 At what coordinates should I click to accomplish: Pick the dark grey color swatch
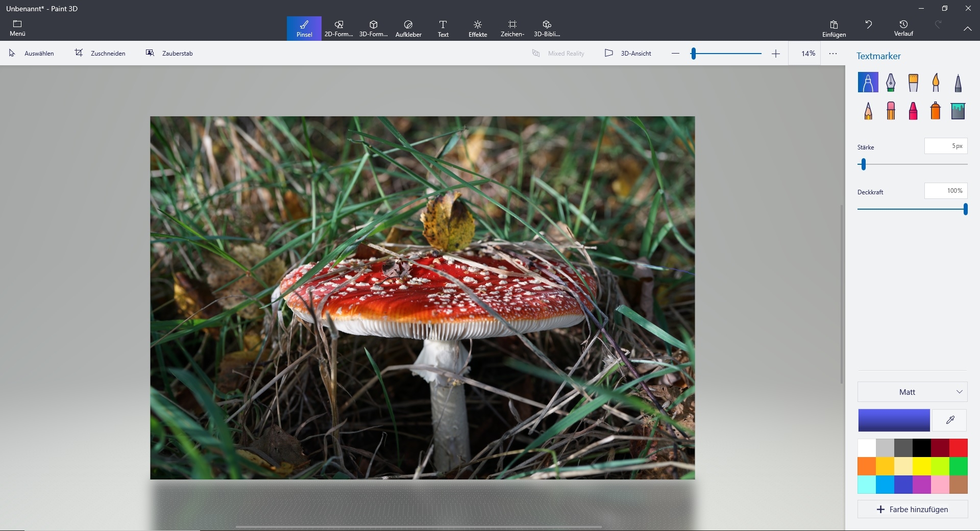903,448
